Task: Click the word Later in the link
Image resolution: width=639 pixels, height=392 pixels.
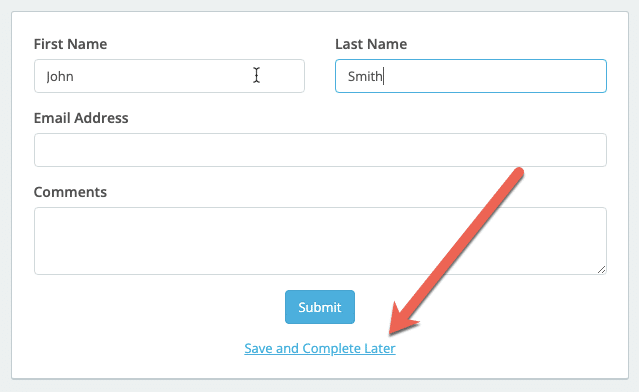Action: 380,348
